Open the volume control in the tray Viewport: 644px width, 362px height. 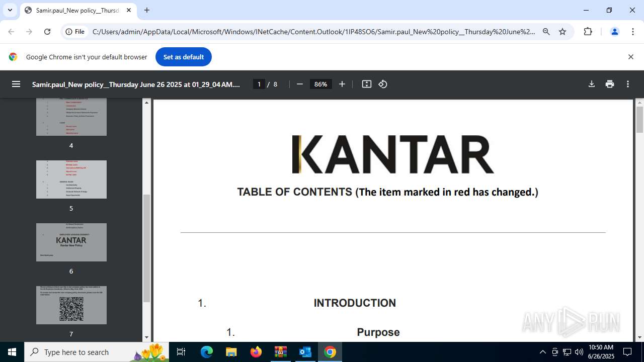[x=579, y=352]
